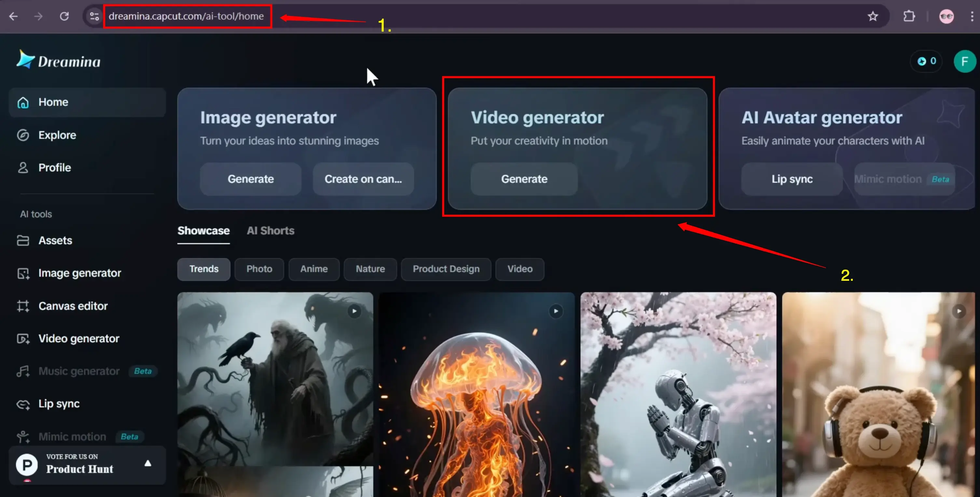This screenshot has width=980, height=497.
Task: Click Create on canvas button
Action: (363, 179)
